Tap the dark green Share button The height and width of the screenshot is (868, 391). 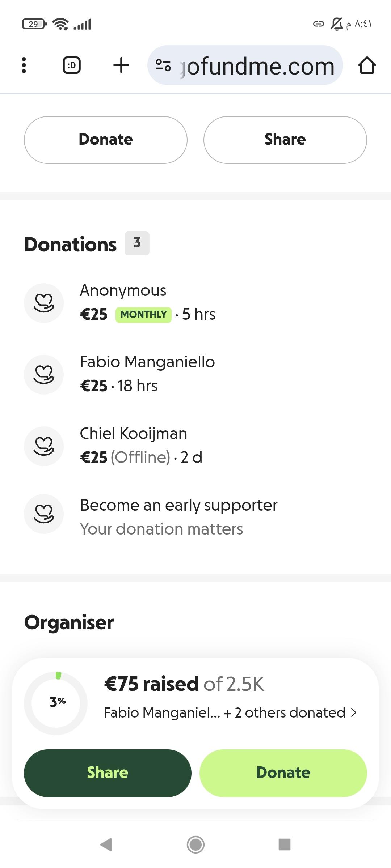108,773
